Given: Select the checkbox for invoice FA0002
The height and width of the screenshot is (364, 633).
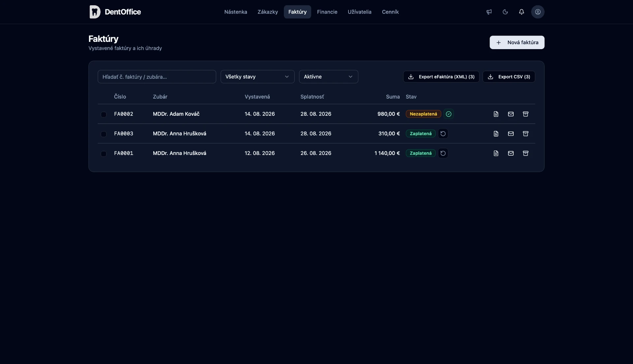Looking at the screenshot, I should (104, 114).
